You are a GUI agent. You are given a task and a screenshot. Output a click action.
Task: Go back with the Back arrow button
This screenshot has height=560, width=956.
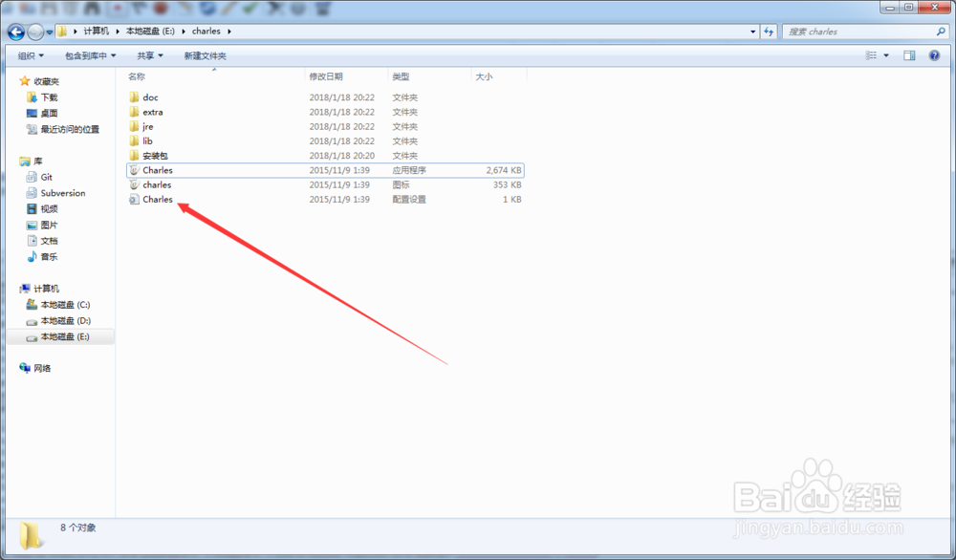[x=16, y=32]
